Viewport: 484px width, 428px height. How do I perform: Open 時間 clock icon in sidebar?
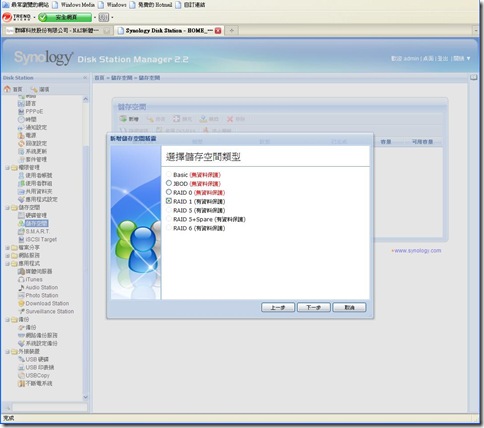pyautogui.click(x=21, y=119)
